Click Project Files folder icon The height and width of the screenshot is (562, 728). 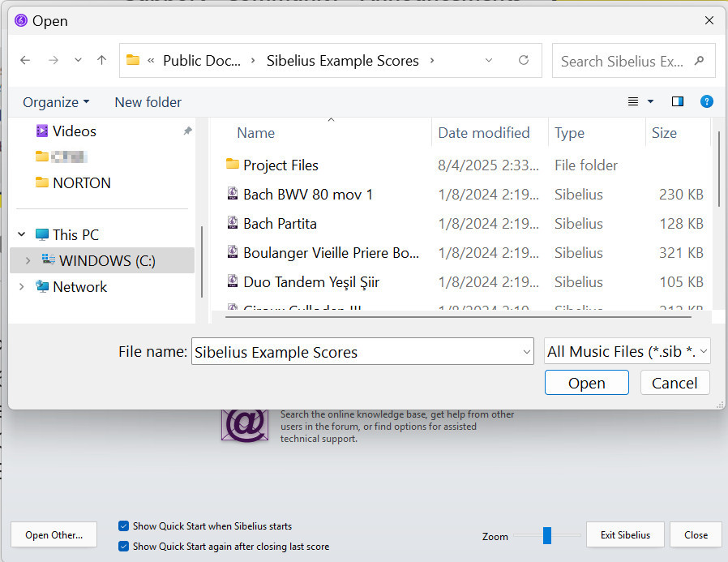232,164
